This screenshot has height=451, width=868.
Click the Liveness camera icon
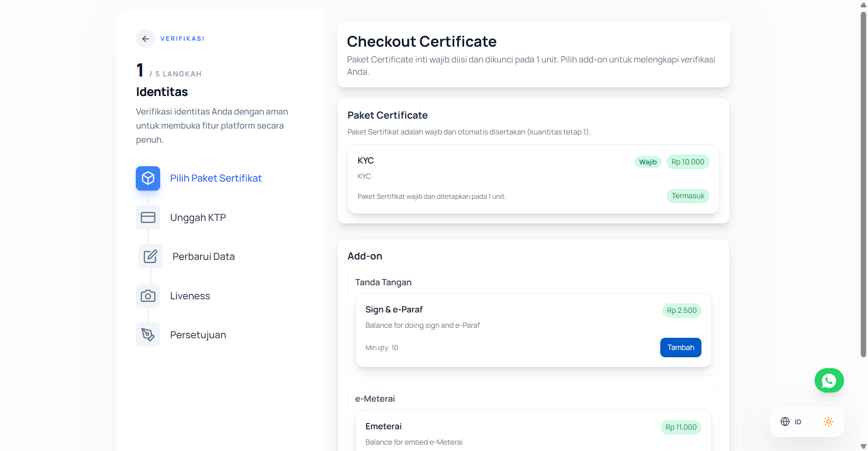point(148,296)
